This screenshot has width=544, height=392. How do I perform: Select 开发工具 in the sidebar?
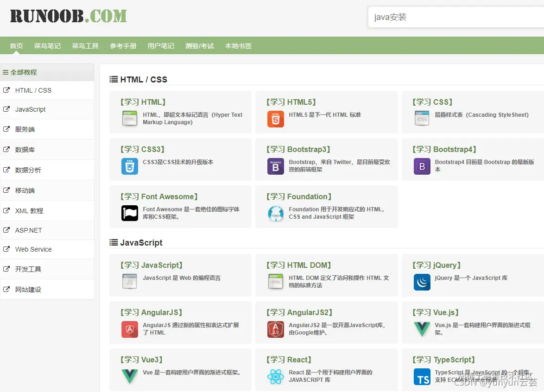47,269
